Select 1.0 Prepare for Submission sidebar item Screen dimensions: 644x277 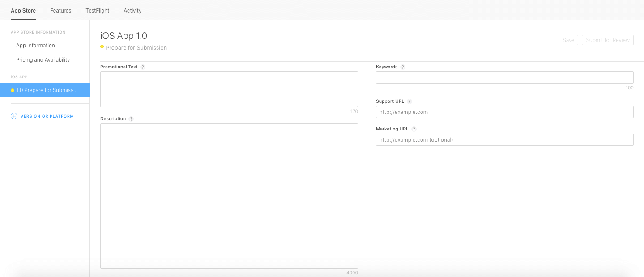[x=45, y=90]
